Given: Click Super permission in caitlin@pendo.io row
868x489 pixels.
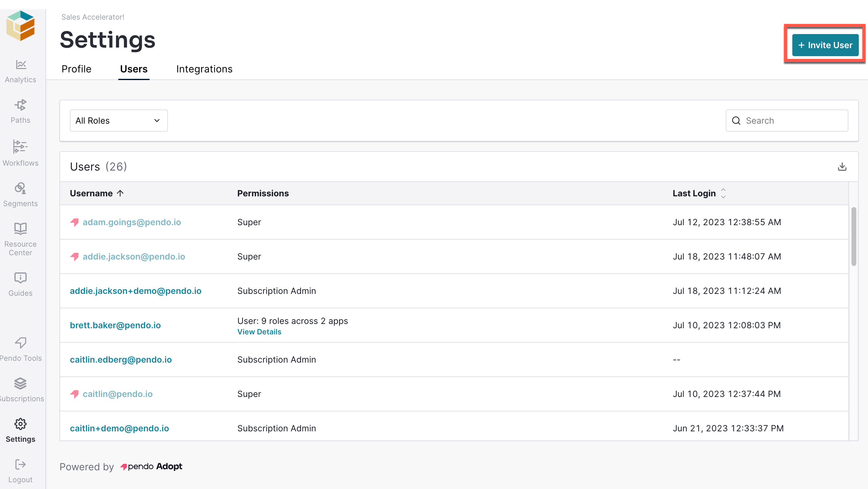Looking at the screenshot, I should (249, 394).
